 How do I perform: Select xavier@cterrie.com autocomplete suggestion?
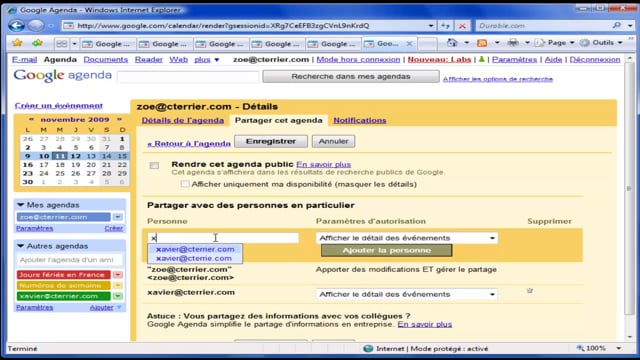pyautogui.click(x=194, y=258)
